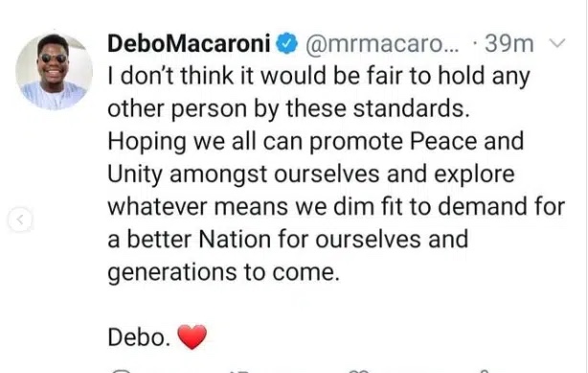588x373 pixels.
Task: Expand the tweet options chevron
Action: coord(556,43)
